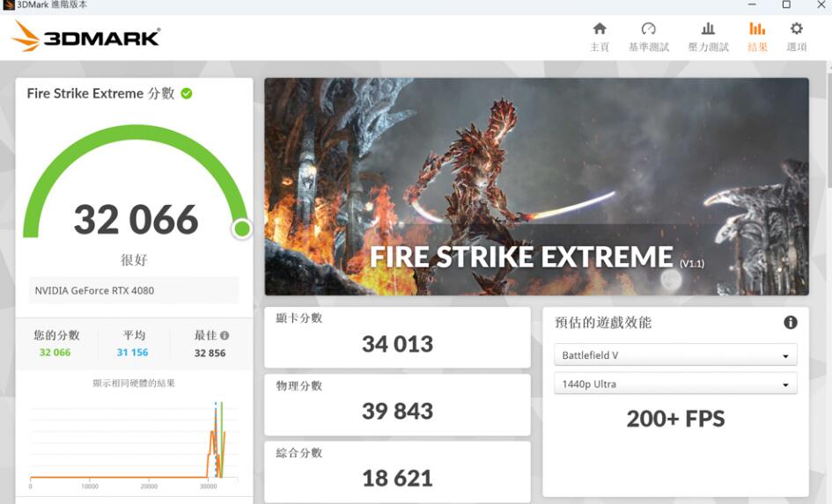Click the info icon on estimated game performance
The image size is (832, 504).
coord(790,322)
